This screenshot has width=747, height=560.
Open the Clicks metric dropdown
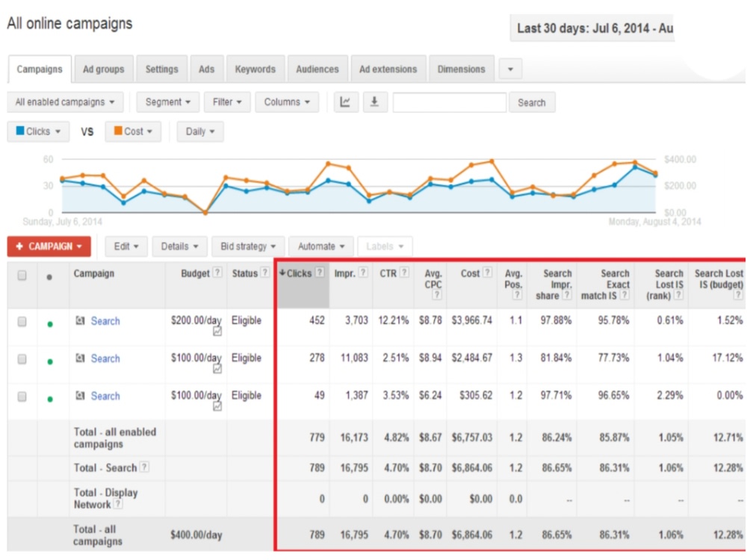click(38, 131)
